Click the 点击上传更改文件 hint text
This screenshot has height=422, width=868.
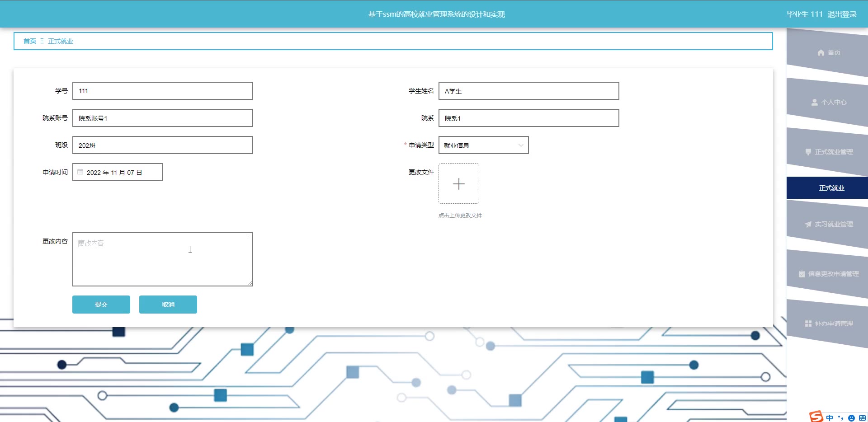[x=460, y=216]
